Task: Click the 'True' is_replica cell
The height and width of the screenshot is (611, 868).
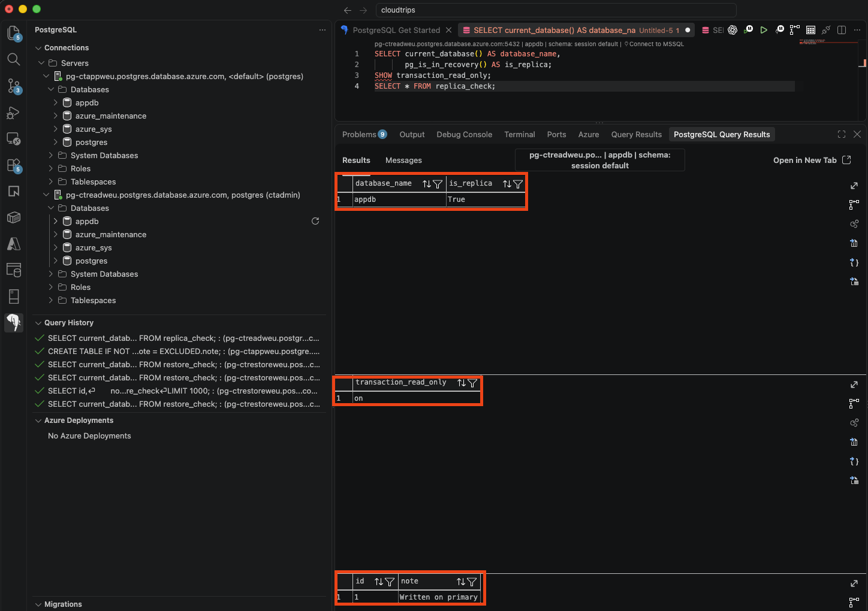Action: pyautogui.click(x=486, y=199)
